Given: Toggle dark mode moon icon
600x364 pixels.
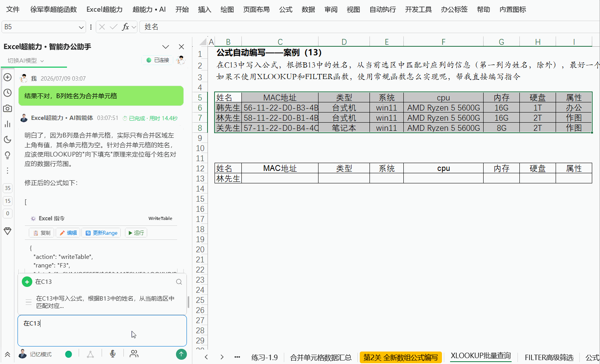Looking at the screenshot, I should [x=7, y=139].
